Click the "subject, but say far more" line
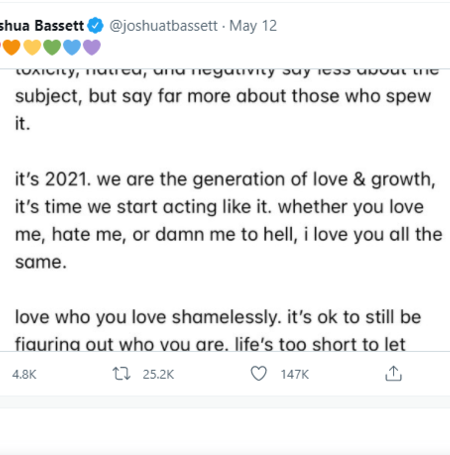 pos(223,97)
